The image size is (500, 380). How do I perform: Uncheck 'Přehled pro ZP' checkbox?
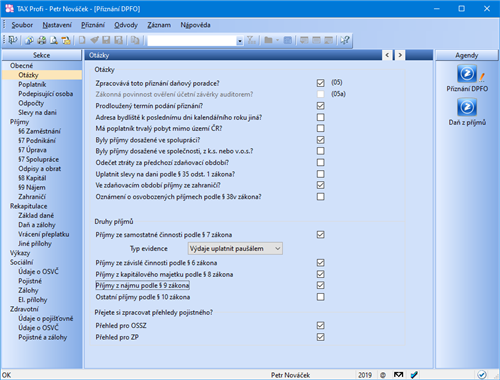point(320,337)
